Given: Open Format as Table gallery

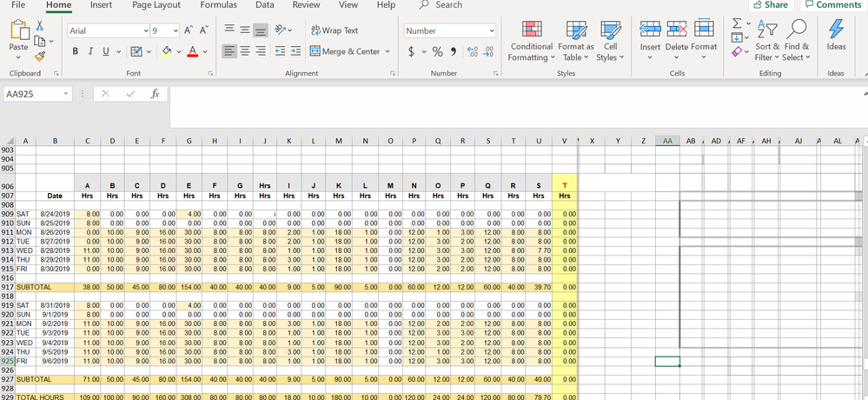Looking at the screenshot, I should click(x=576, y=41).
